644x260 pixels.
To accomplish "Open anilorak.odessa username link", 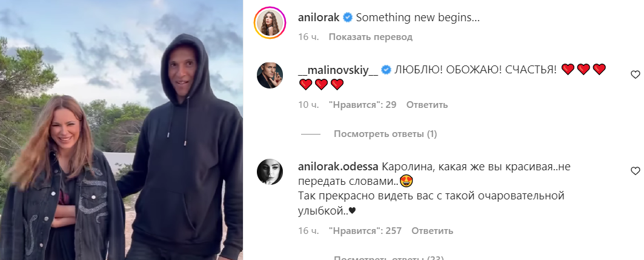I will pyautogui.click(x=339, y=167).
